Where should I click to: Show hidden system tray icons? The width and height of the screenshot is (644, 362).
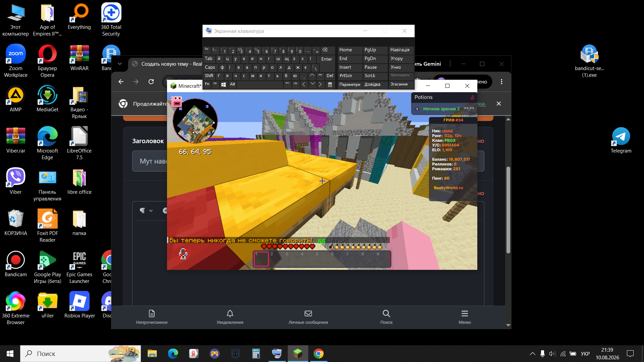[x=532, y=354]
